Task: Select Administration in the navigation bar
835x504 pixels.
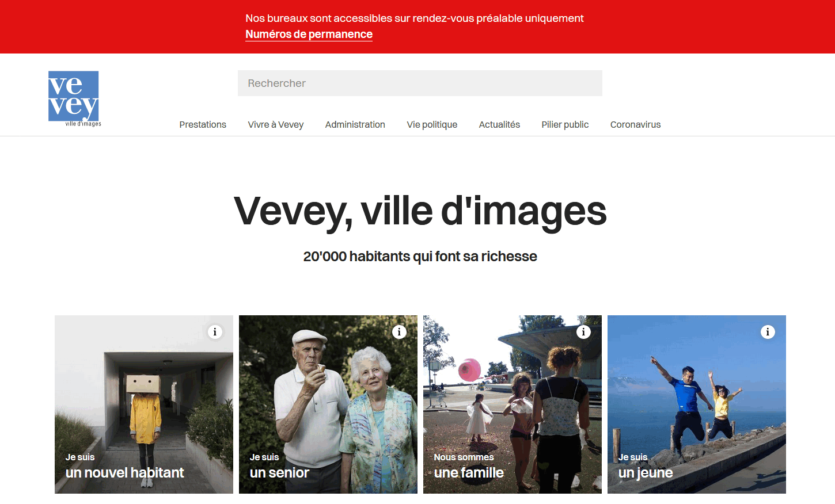Action: pos(355,124)
